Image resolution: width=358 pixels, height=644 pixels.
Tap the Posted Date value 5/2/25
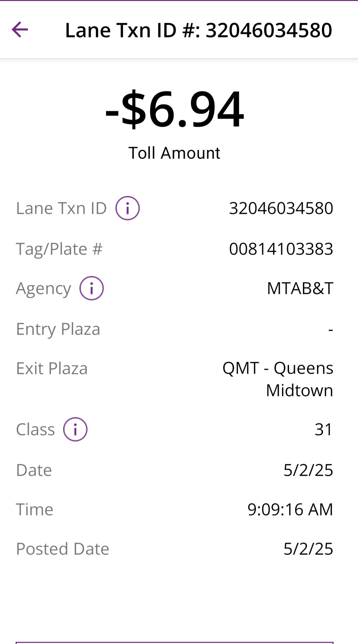308,549
